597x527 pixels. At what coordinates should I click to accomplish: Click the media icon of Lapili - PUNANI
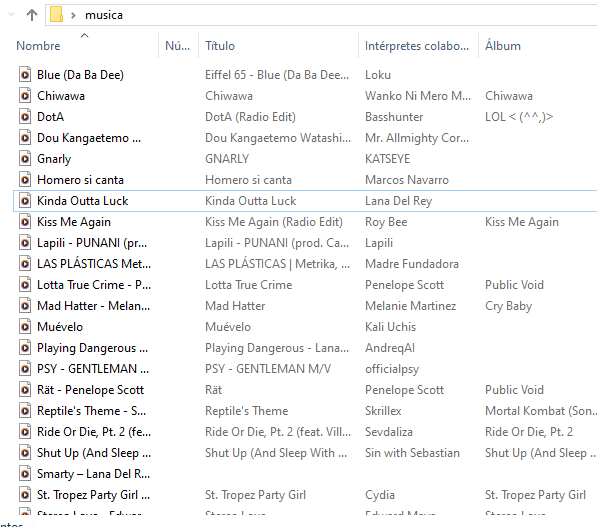coord(25,243)
